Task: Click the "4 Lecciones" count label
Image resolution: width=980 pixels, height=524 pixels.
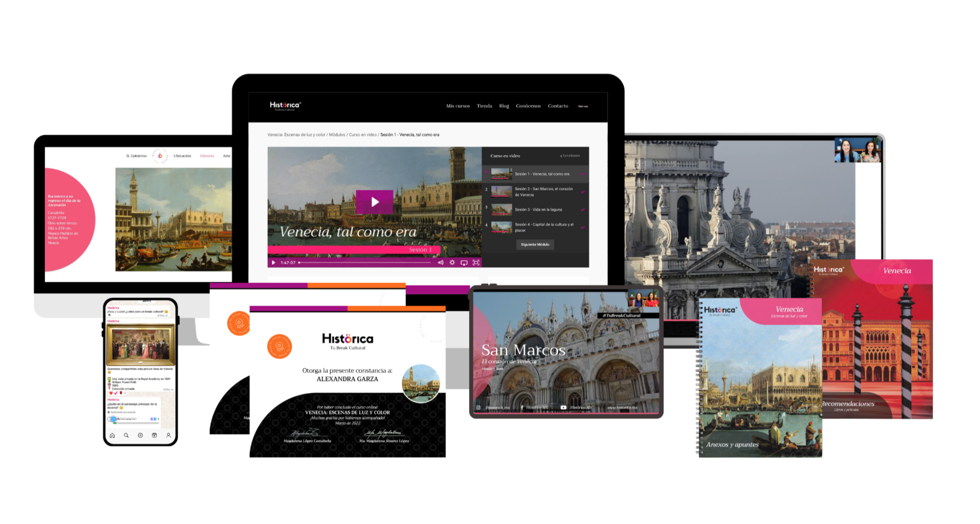Action: pos(570,156)
